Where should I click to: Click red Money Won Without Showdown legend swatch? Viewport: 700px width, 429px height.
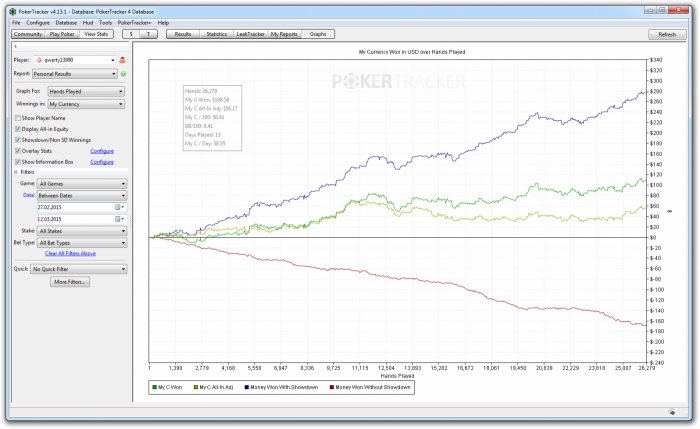[332, 387]
